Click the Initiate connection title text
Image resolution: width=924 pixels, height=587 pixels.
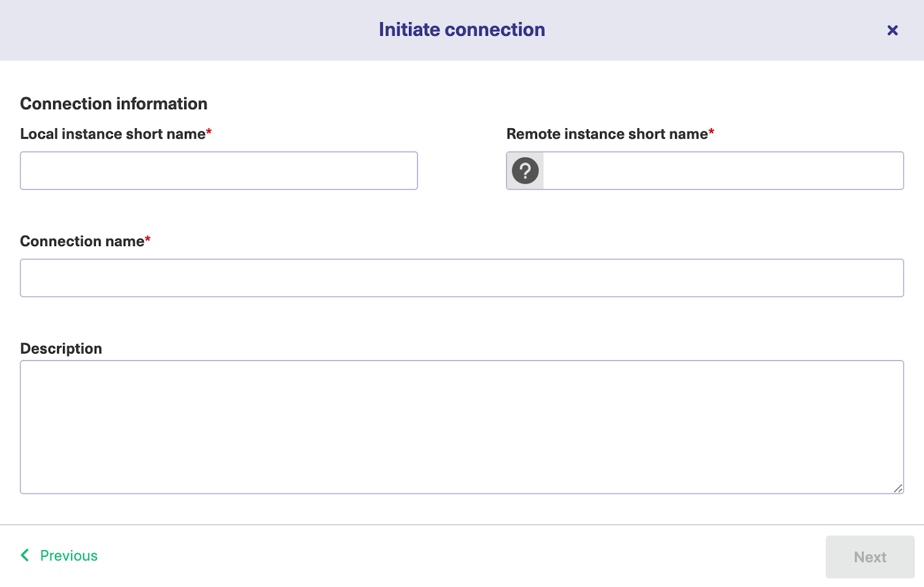click(461, 30)
